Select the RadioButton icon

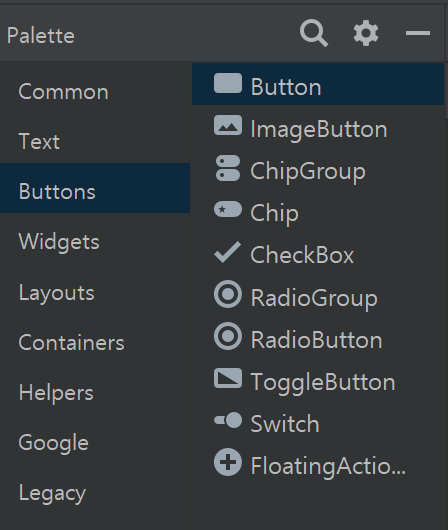coord(228,336)
